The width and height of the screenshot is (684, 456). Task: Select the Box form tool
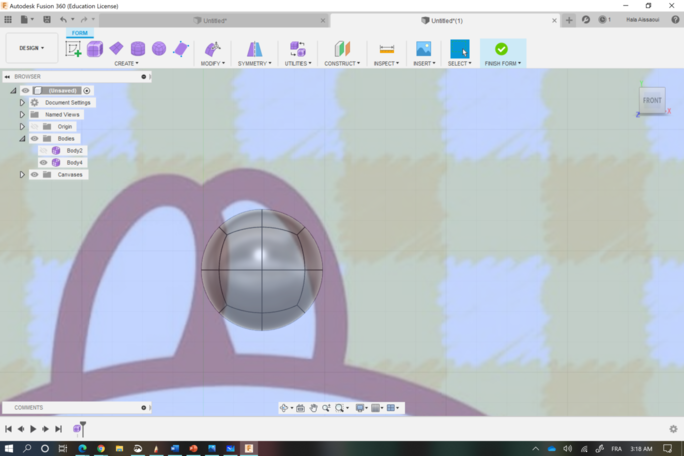pyautogui.click(x=95, y=49)
